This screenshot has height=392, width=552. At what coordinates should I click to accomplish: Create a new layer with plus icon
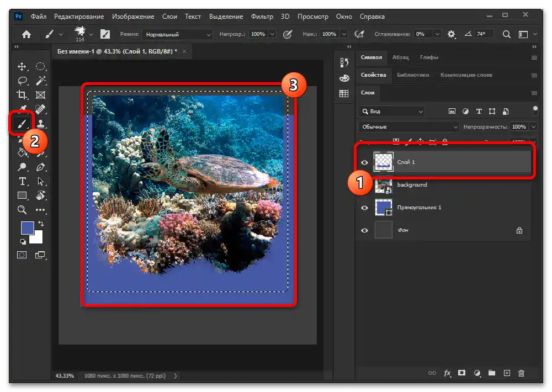click(x=507, y=373)
